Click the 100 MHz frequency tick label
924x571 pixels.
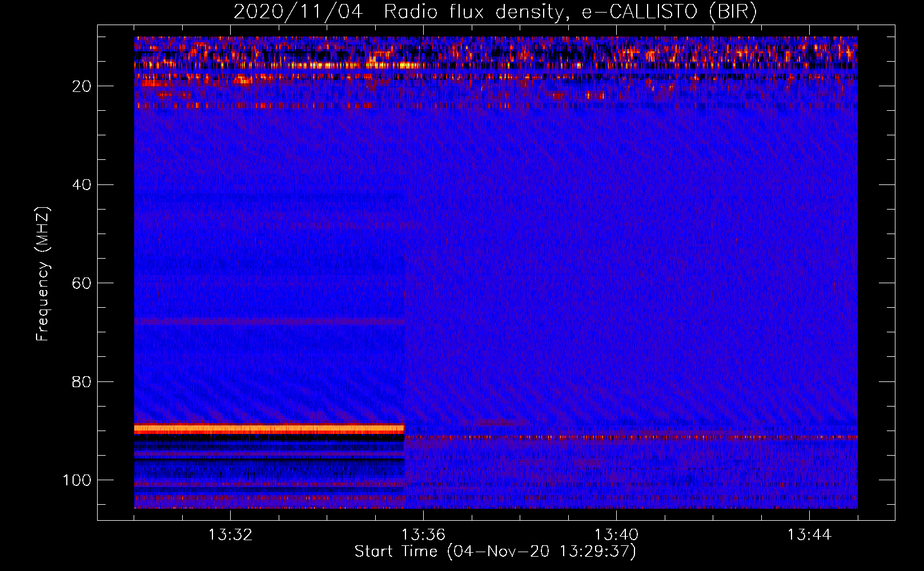tap(77, 480)
